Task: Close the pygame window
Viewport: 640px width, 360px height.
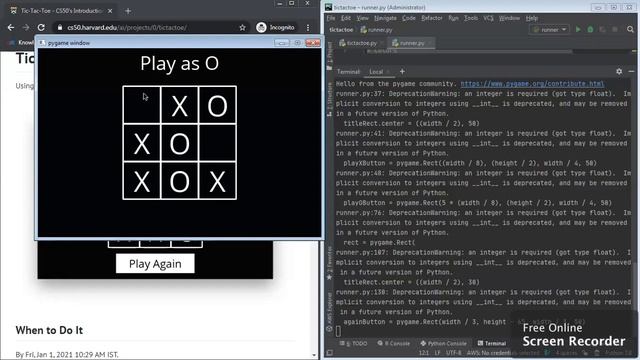Action: click(x=313, y=43)
